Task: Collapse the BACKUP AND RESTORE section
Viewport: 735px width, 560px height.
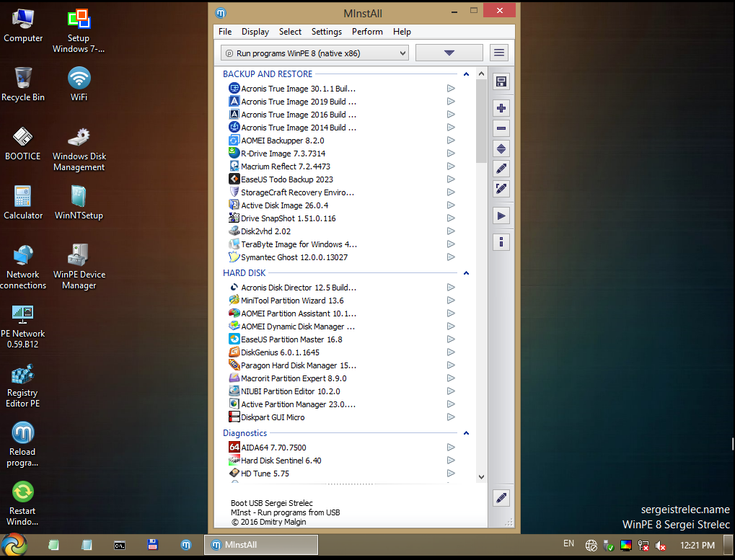Action: pyautogui.click(x=467, y=74)
